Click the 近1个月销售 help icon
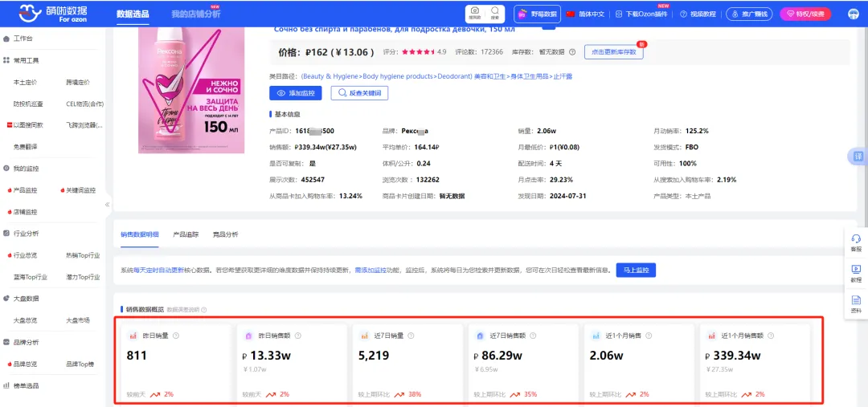 click(649, 336)
